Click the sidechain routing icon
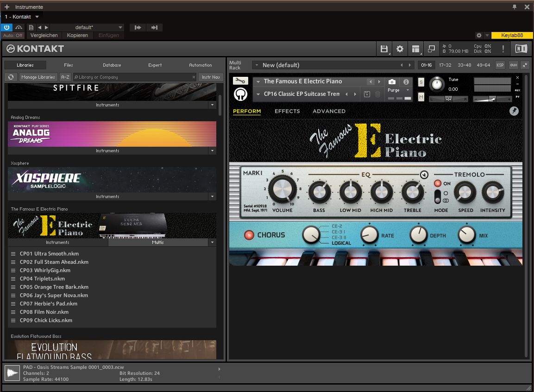The width and height of the screenshot is (534, 392). click(x=19, y=28)
